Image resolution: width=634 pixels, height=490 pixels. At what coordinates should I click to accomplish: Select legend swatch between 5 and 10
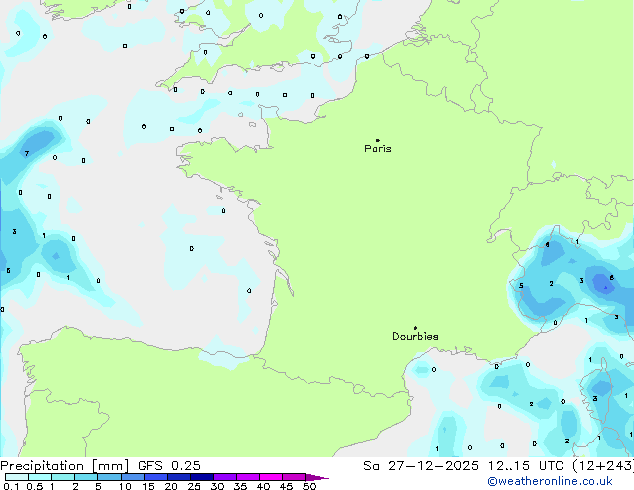110,477
